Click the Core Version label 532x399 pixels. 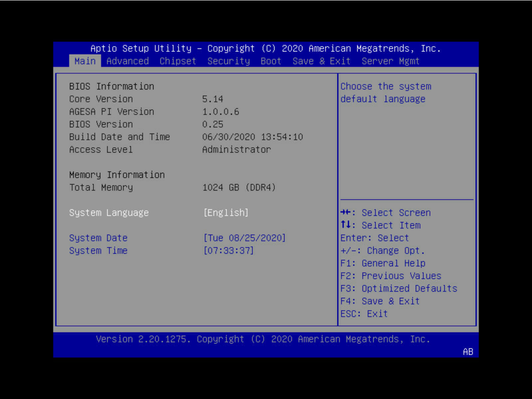click(x=101, y=99)
